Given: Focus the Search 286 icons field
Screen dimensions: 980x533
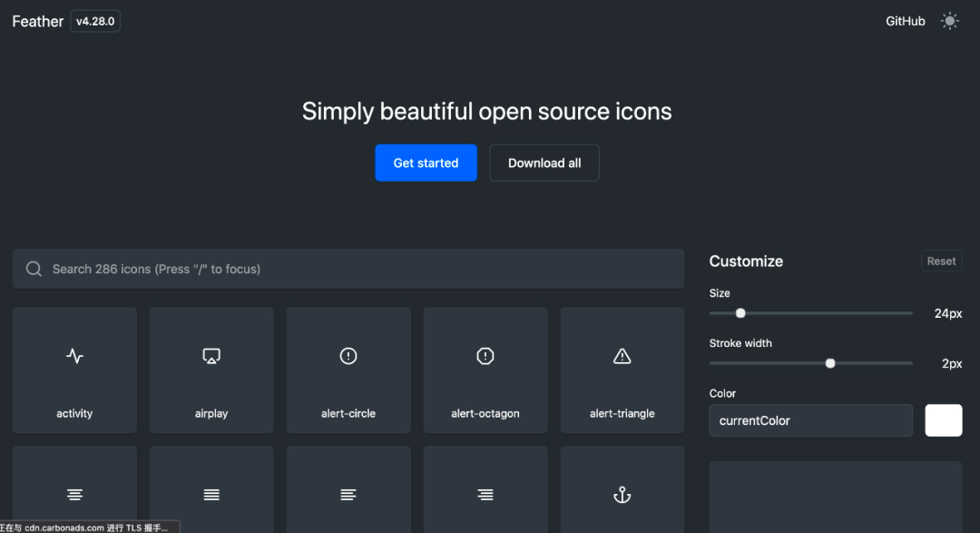Looking at the screenshot, I should (x=348, y=269).
